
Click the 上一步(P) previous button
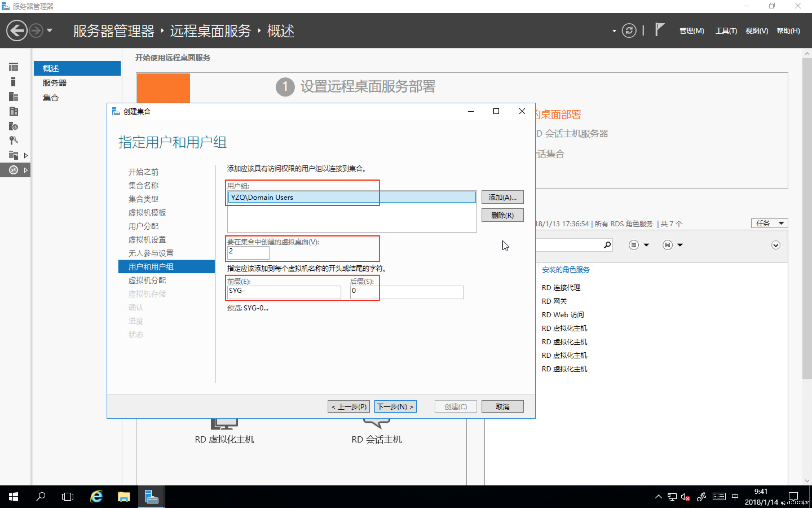click(348, 406)
